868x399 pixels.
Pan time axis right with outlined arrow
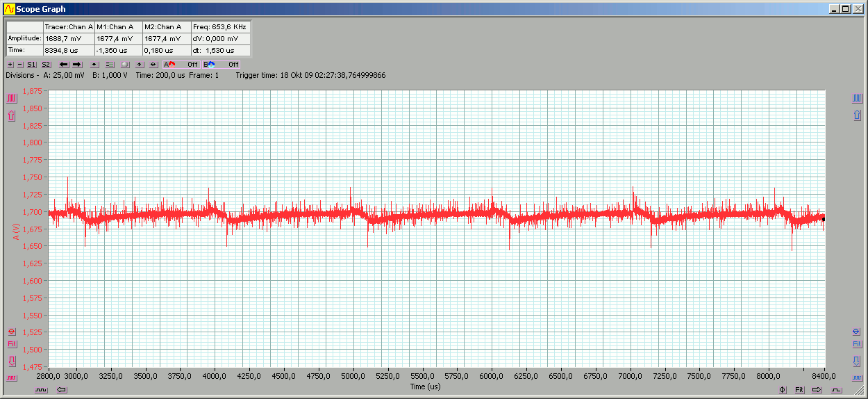pyautogui.click(x=817, y=390)
